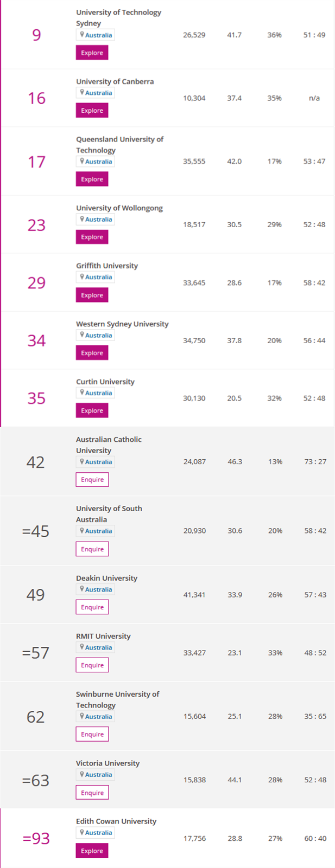Open the Curtin University name link

point(105,382)
